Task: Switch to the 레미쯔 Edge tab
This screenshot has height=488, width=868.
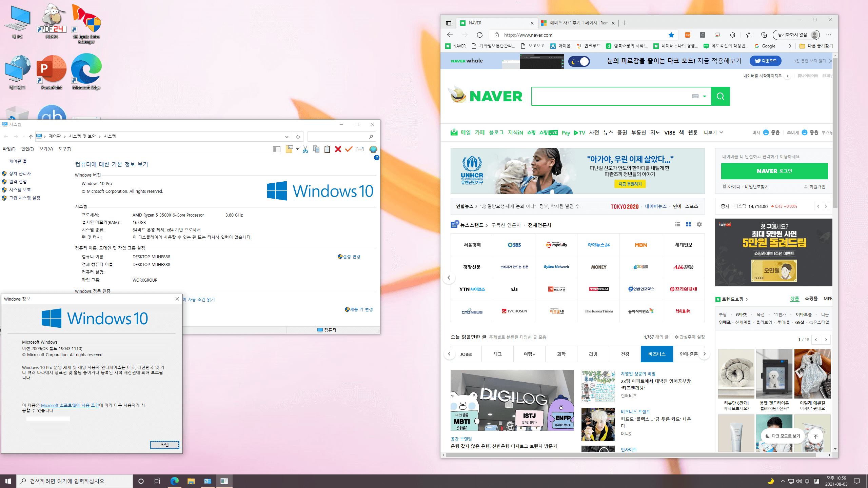Action: tap(578, 23)
